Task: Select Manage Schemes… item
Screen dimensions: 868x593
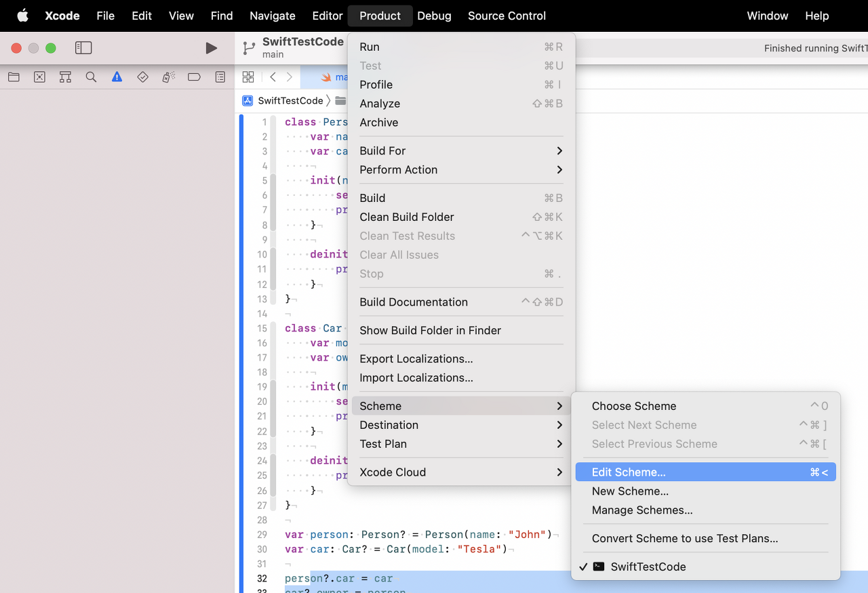Action: [x=706, y=510]
